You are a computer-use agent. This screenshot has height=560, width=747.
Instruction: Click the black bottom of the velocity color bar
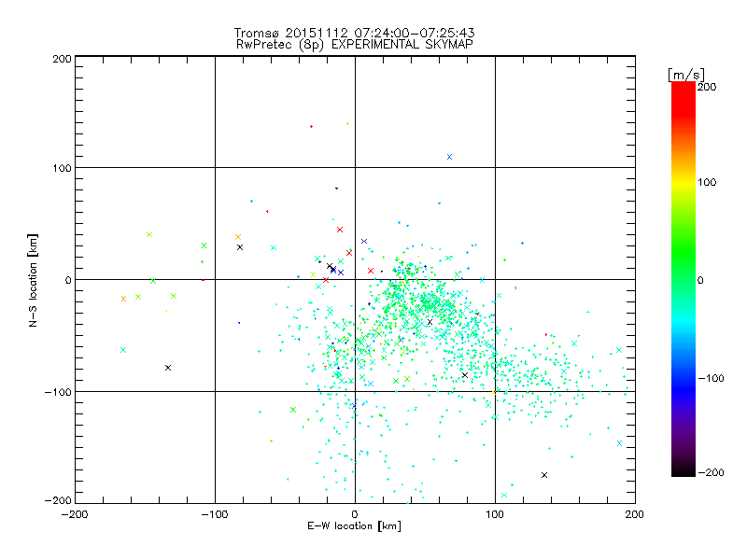point(684,469)
